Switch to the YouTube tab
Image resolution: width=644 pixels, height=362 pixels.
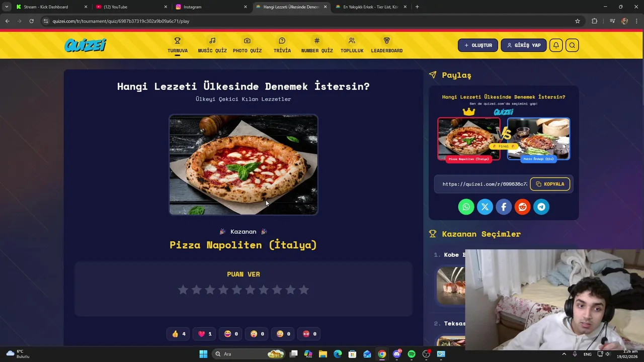point(130,7)
